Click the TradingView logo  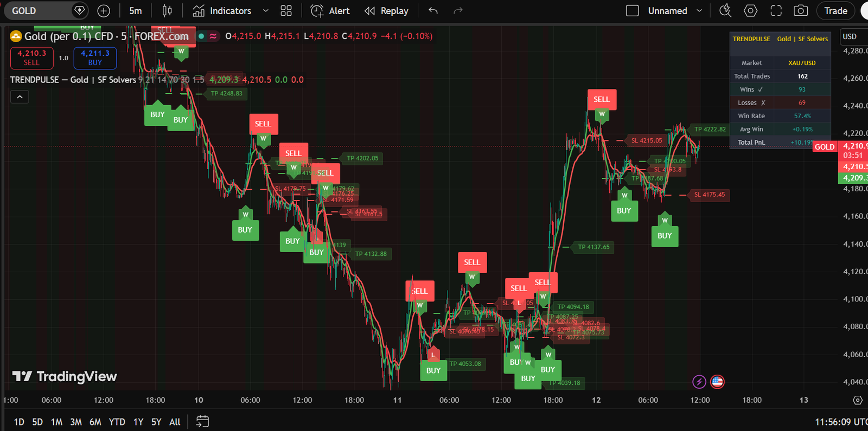tap(65, 376)
